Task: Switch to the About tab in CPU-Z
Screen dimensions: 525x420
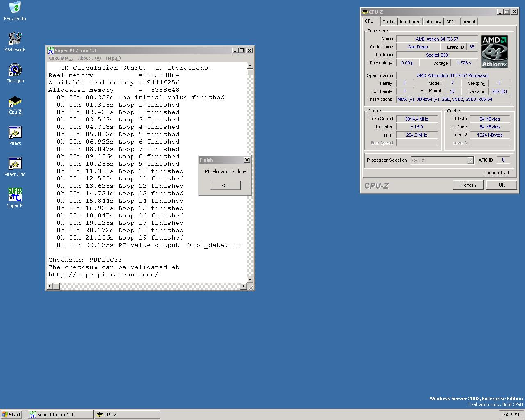Action: 469,22
